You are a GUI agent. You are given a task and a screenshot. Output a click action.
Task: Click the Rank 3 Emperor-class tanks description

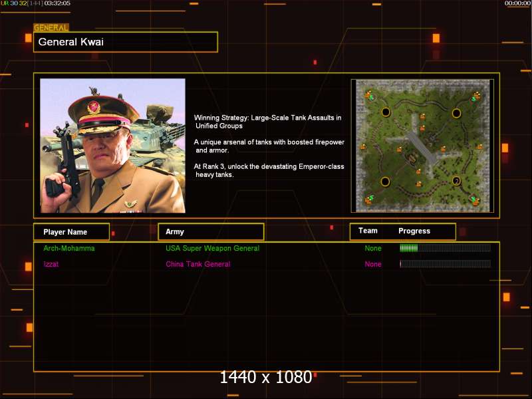[269, 170]
